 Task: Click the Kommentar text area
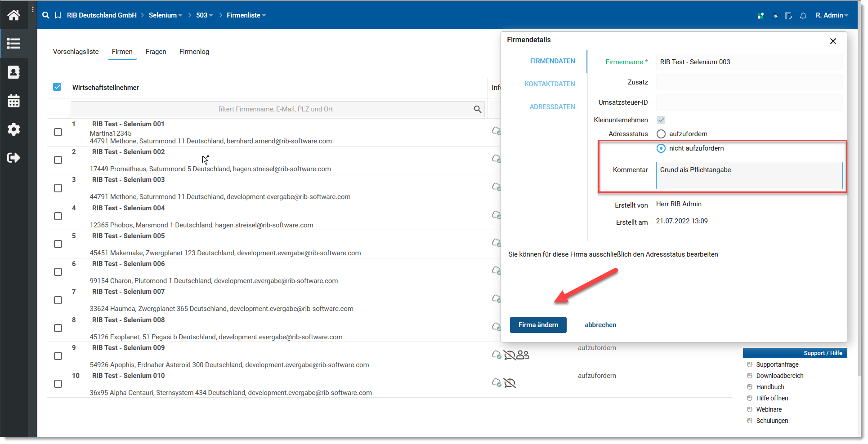[x=749, y=175]
